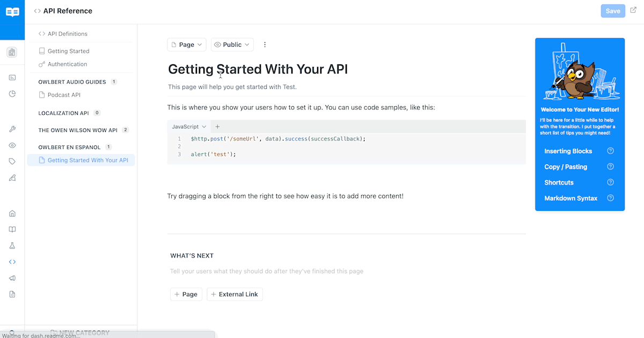Click the eye appearance icon in sidebar
Image resolution: width=644 pixels, height=338 pixels.
[12, 145]
